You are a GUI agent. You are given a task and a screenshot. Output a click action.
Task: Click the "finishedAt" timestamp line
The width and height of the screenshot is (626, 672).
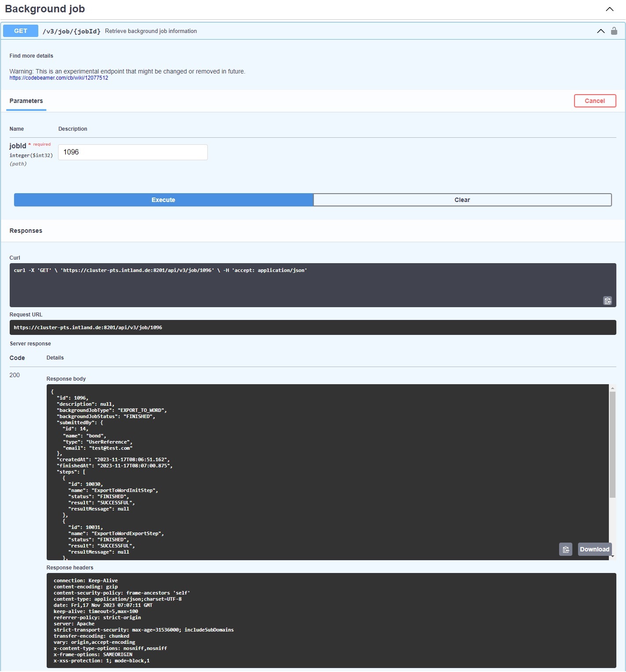click(114, 466)
